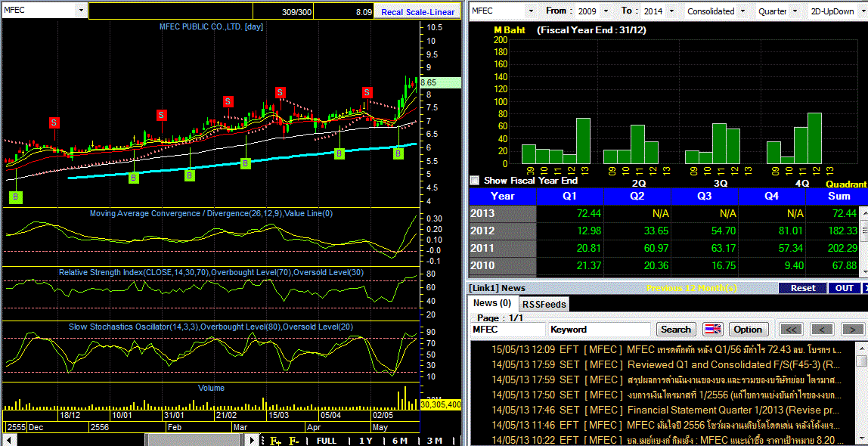Go to previous news page with < button
This screenshot has width=868, height=446.
coord(822,330)
